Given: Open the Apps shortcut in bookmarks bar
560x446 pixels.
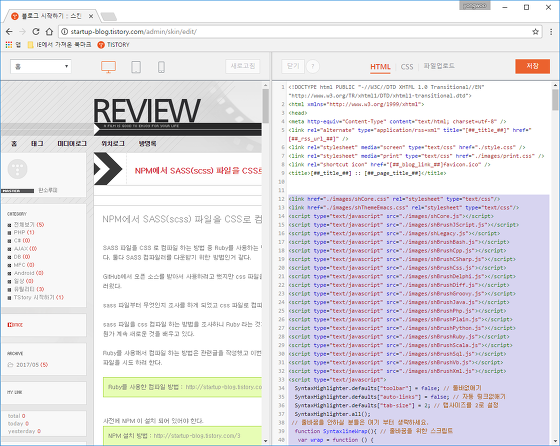Looking at the screenshot, I should click(x=13, y=45).
